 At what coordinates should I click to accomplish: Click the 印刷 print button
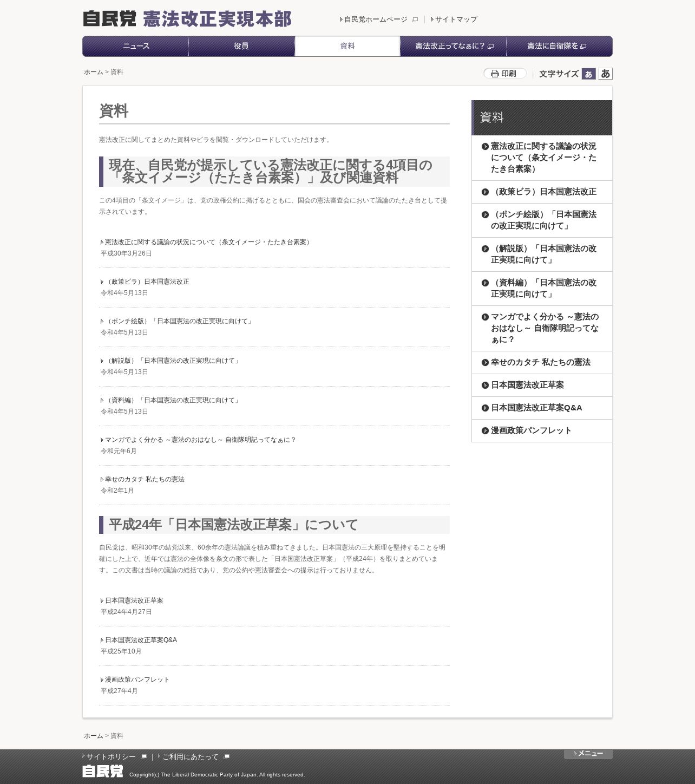[505, 74]
